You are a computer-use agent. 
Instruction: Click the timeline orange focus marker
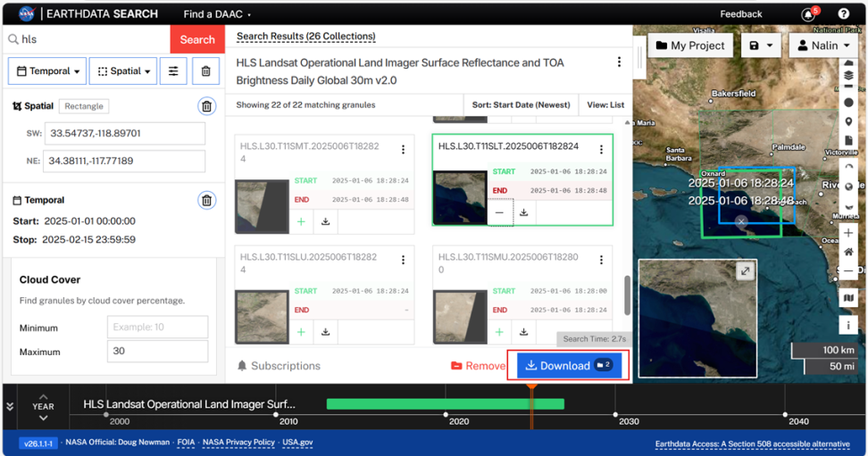tap(532, 386)
